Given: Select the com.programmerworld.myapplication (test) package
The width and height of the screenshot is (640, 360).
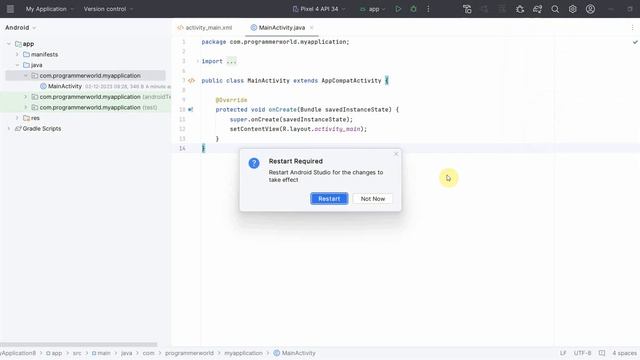Looking at the screenshot, I should (x=94, y=107).
